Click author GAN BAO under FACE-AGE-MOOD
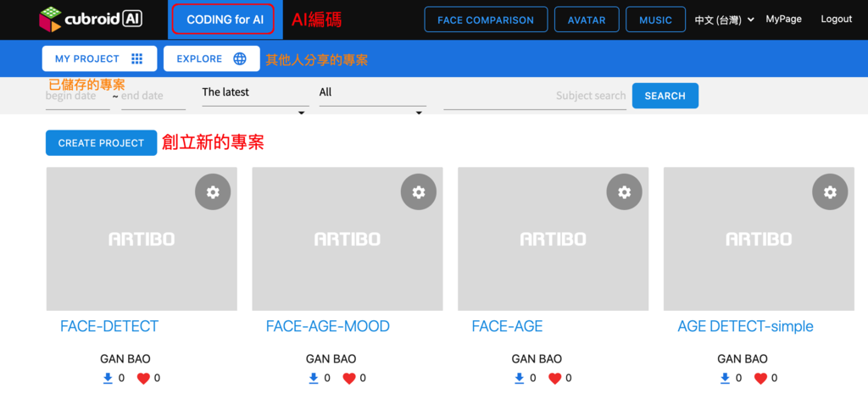This screenshot has width=868, height=410. coord(331,359)
